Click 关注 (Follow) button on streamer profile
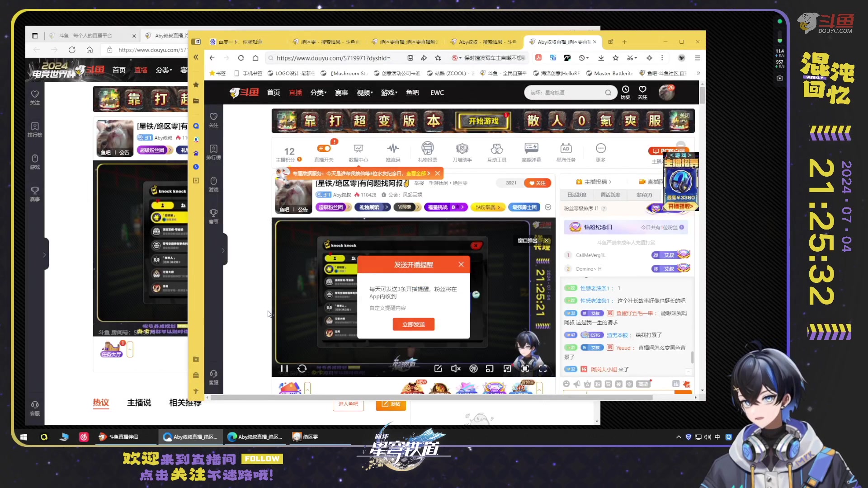The width and height of the screenshot is (868, 488). pos(537,183)
